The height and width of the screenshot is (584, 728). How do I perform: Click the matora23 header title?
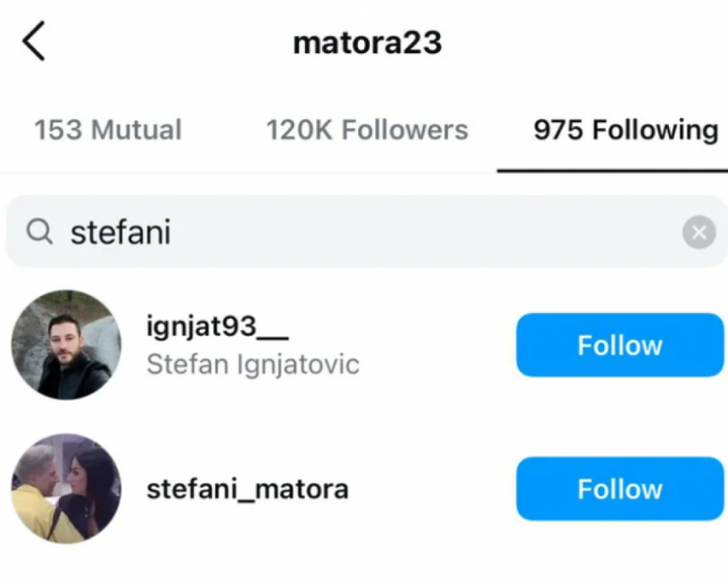[367, 43]
